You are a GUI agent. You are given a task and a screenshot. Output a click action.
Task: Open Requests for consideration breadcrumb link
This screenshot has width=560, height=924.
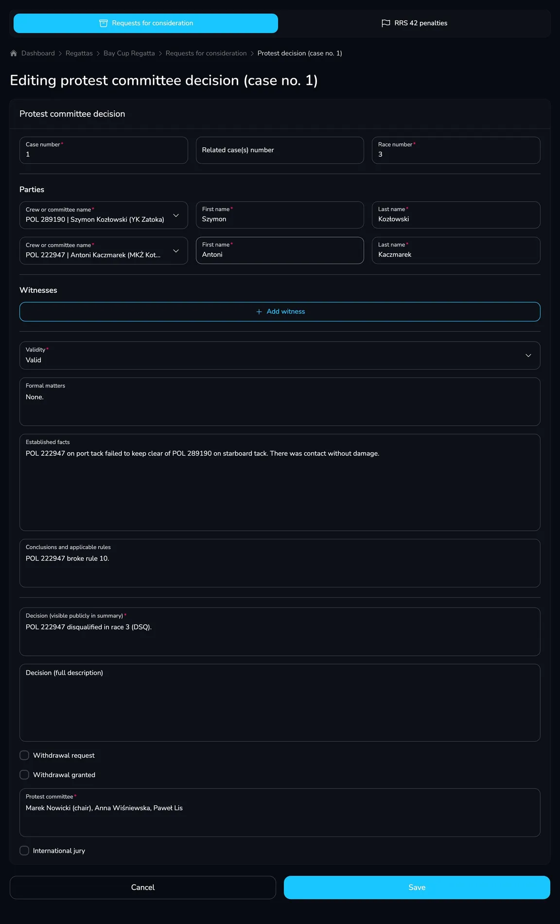[206, 53]
